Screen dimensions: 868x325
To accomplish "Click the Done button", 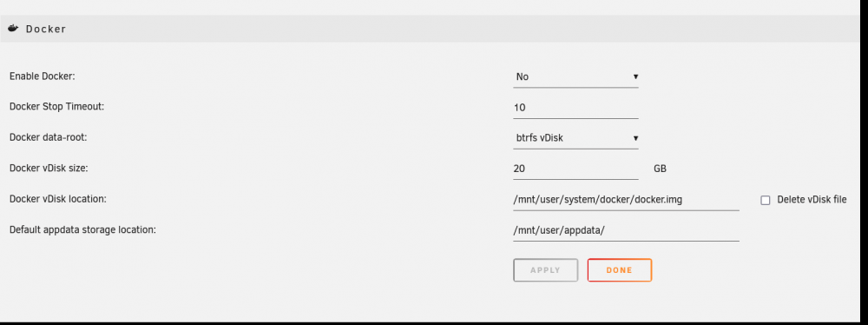I will 620,270.
